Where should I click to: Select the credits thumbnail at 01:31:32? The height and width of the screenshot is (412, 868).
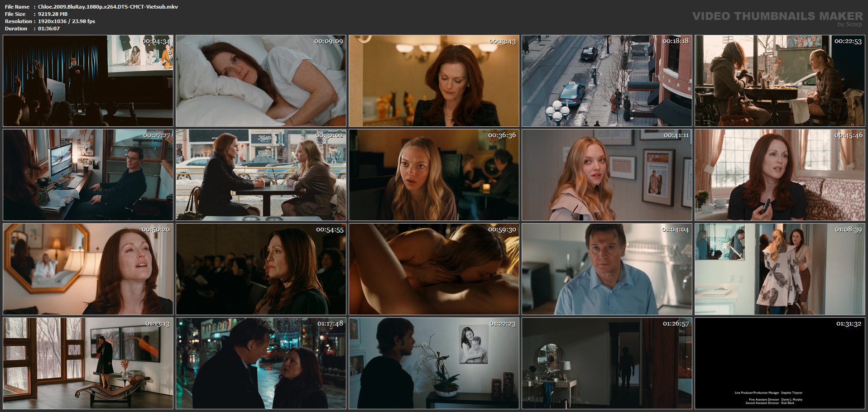click(x=780, y=364)
